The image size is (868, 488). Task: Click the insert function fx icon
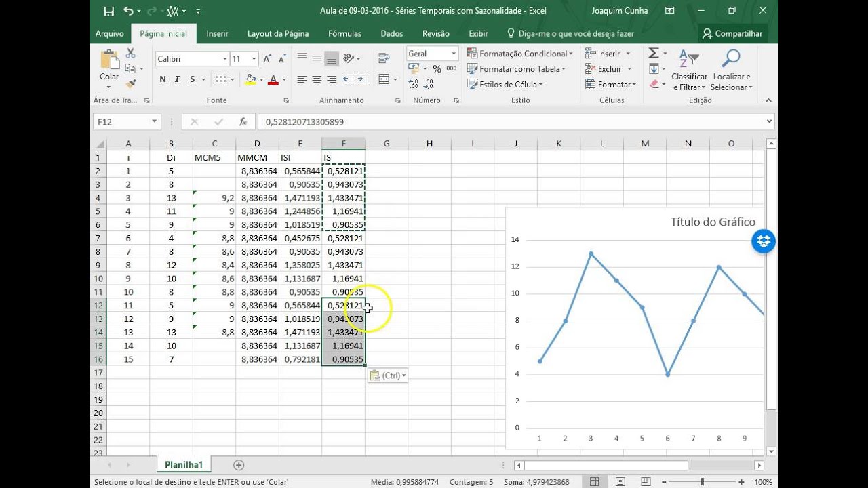tap(243, 122)
